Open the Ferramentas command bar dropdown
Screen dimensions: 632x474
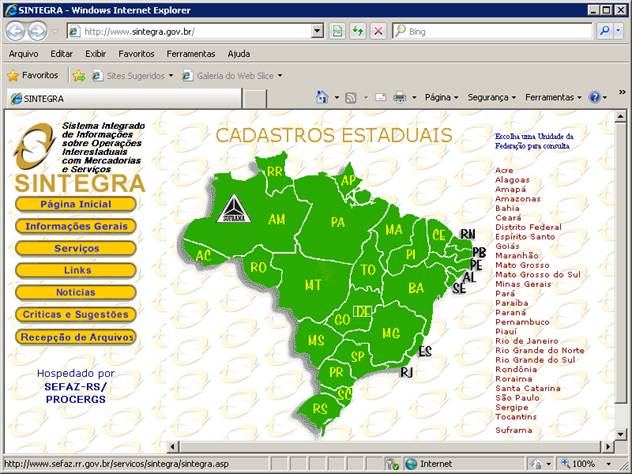[x=553, y=97]
